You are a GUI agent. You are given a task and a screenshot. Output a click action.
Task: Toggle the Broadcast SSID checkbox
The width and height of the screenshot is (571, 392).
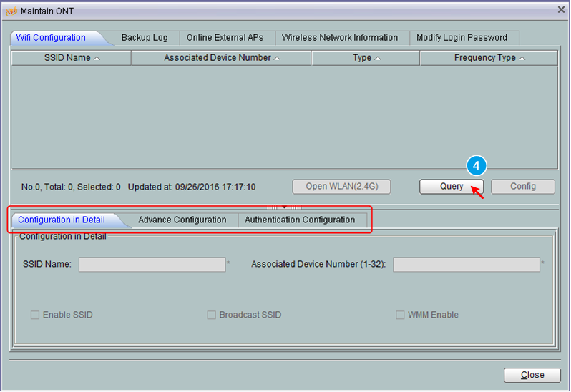[211, 315]
